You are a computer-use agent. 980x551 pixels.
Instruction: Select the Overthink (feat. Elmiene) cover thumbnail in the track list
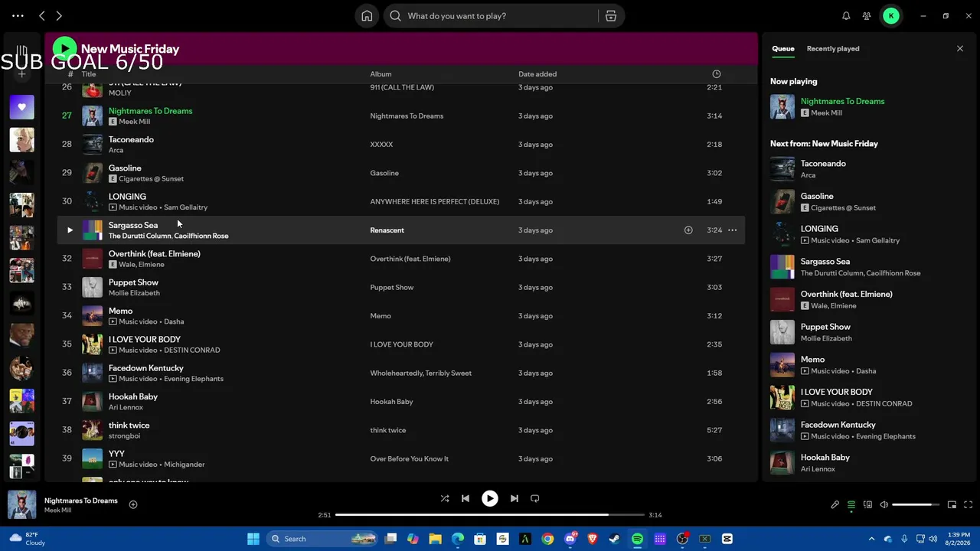pos(92,259)
